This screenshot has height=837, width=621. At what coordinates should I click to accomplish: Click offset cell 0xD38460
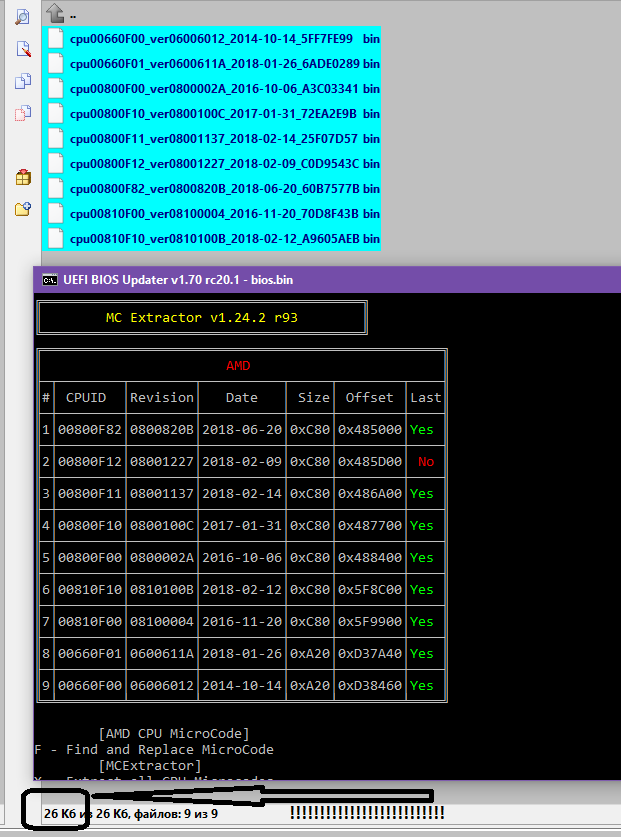370,686
